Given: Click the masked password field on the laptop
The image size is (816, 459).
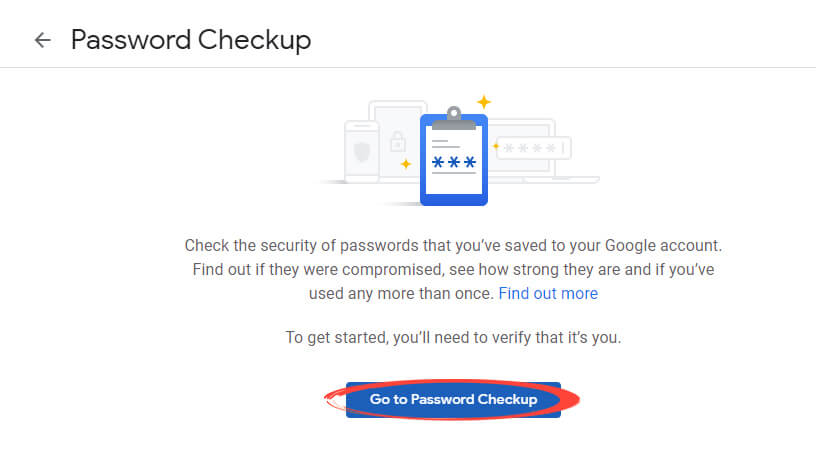Looking at the screenshot, I should point(533,148).
